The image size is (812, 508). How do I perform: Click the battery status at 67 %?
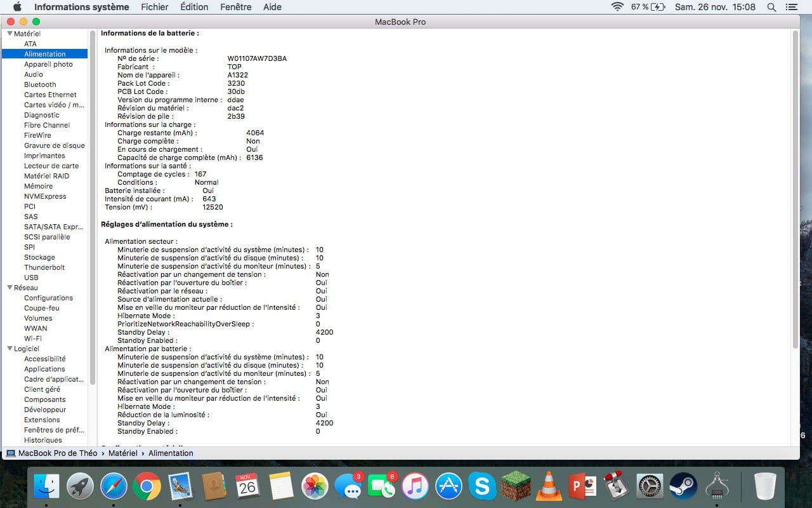coord(648,7)
